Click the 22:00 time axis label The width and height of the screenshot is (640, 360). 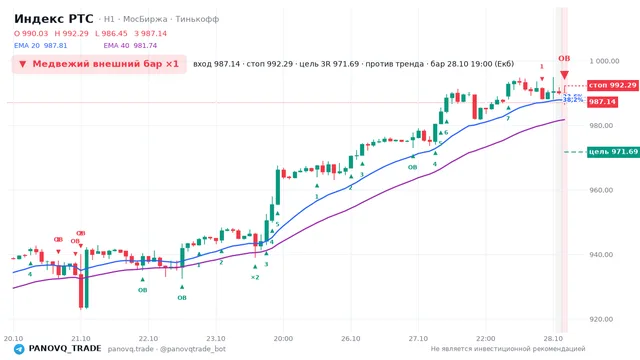pyautogui.click(x=486, y=339)
